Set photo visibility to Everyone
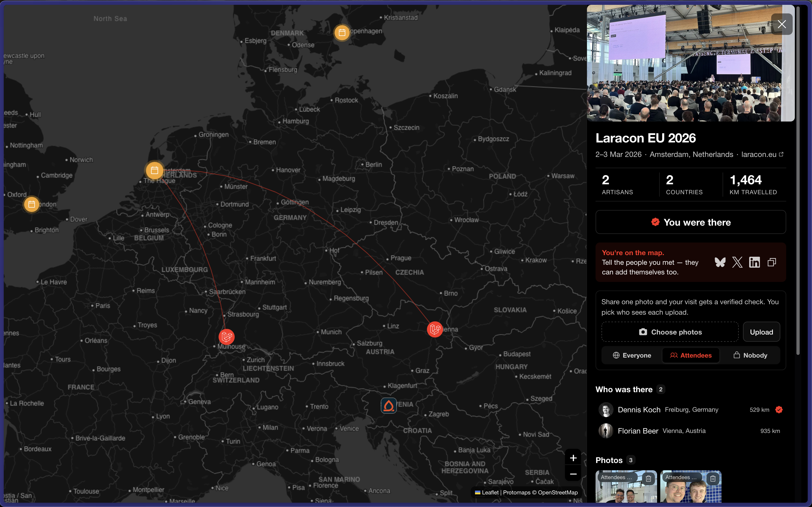812x507 pixels. pos(632,355)
